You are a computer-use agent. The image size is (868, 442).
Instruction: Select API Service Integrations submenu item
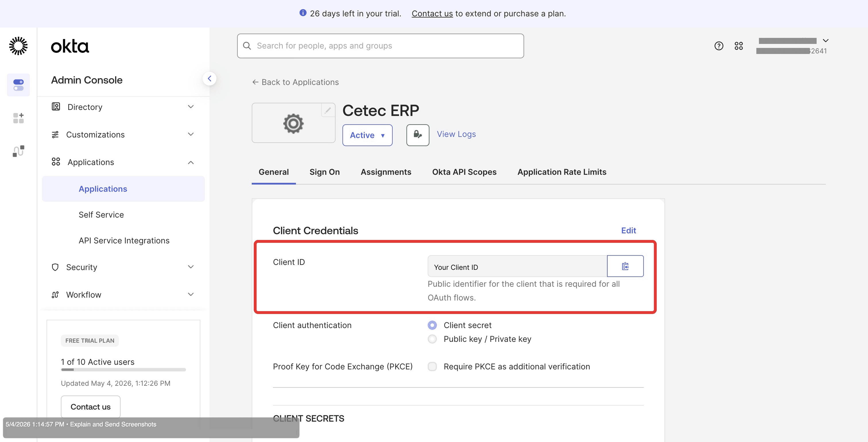[124, 241]
